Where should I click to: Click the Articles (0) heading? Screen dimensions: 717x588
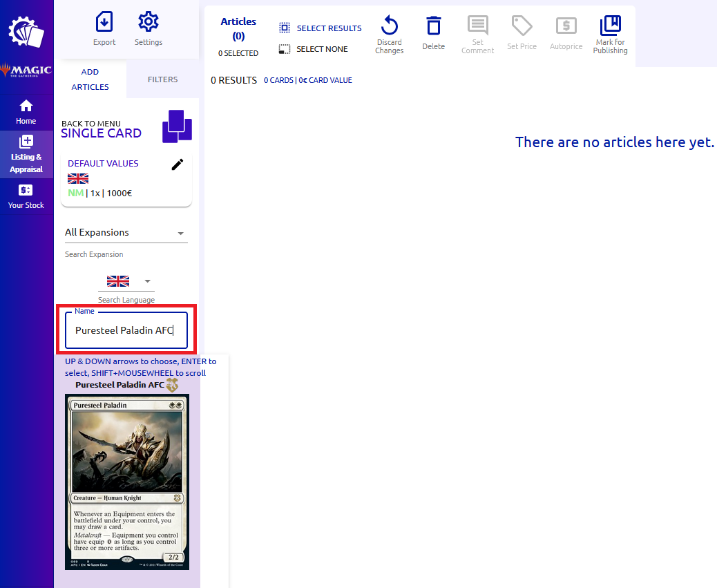tap(238, 28)
